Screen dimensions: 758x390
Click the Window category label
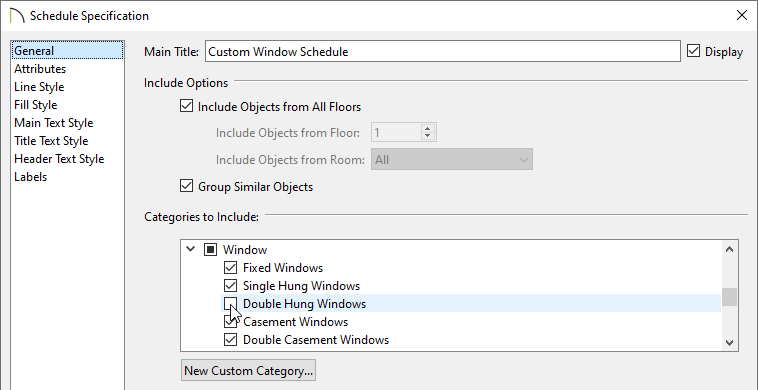click(x=245, y=250)
